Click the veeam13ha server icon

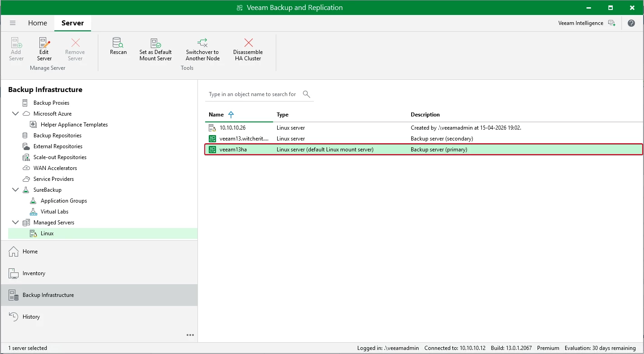212,150
